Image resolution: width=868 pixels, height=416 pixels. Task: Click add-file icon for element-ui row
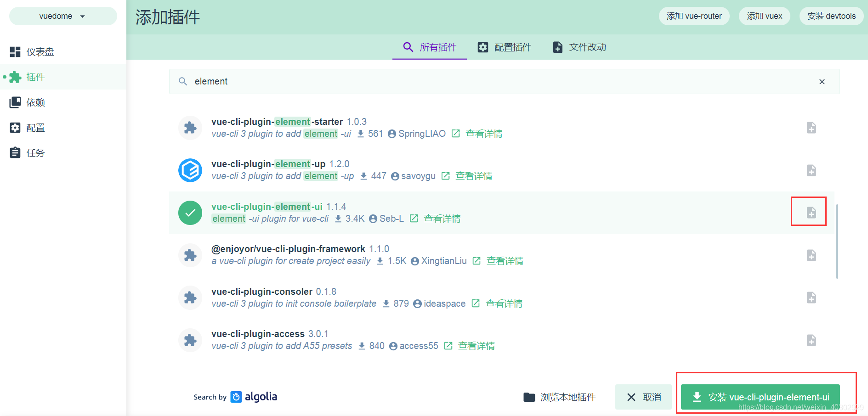pos(811,213)
